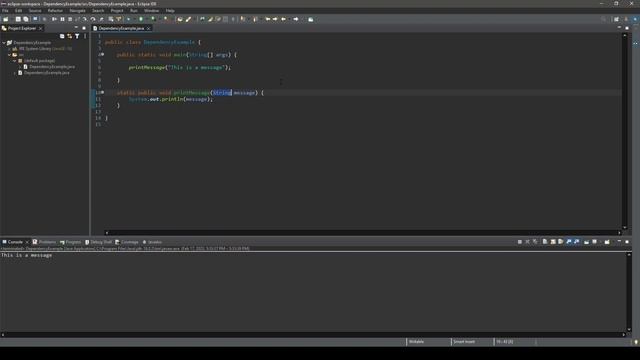Click the Save toolbar icon
This screenshot has width=640, height=360.
click(18, 19)
